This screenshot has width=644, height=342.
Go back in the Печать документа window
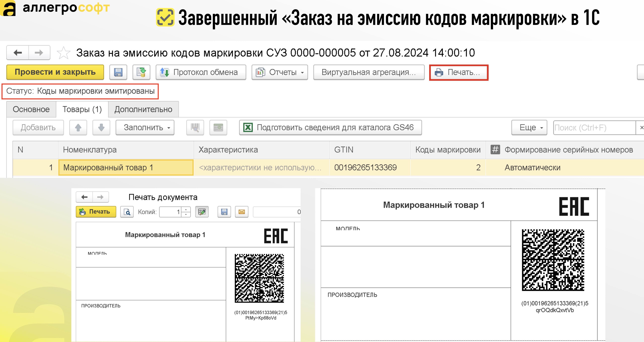point(85,197)
